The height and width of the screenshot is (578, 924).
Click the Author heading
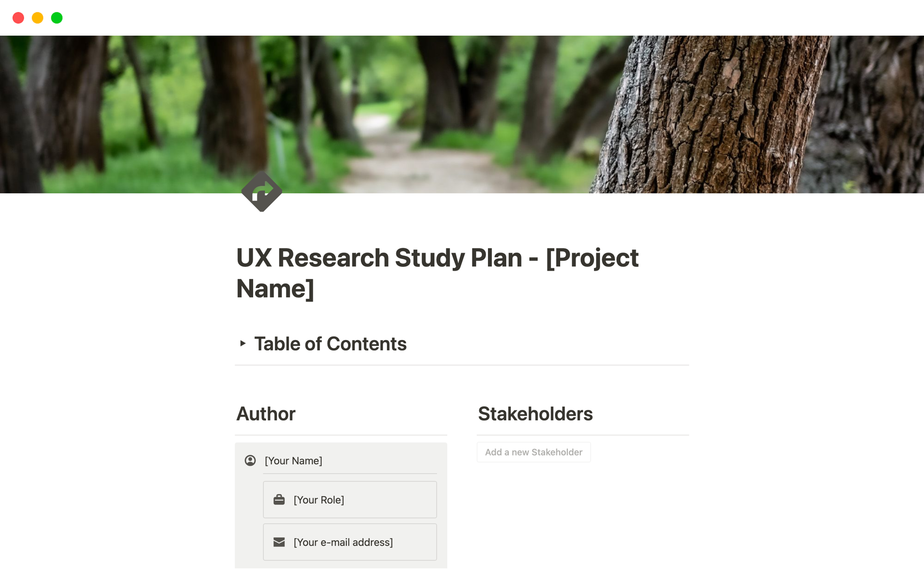coord(265,413)
